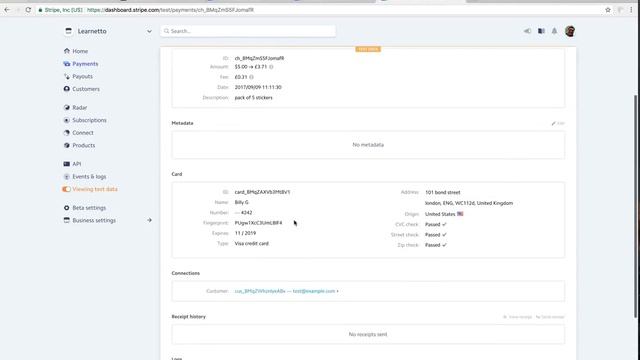
Task: Select the card ID text
Action: [x=262, y=192]
